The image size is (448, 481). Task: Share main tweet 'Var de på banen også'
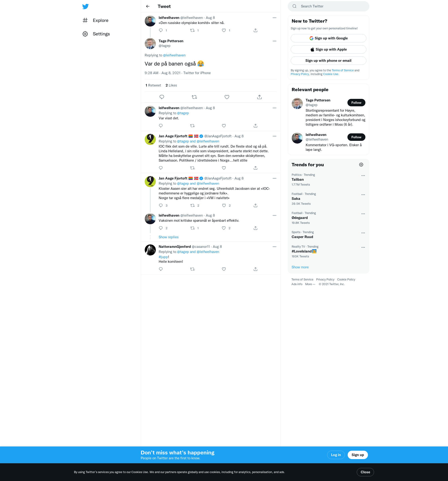click(x=259, y=97)
